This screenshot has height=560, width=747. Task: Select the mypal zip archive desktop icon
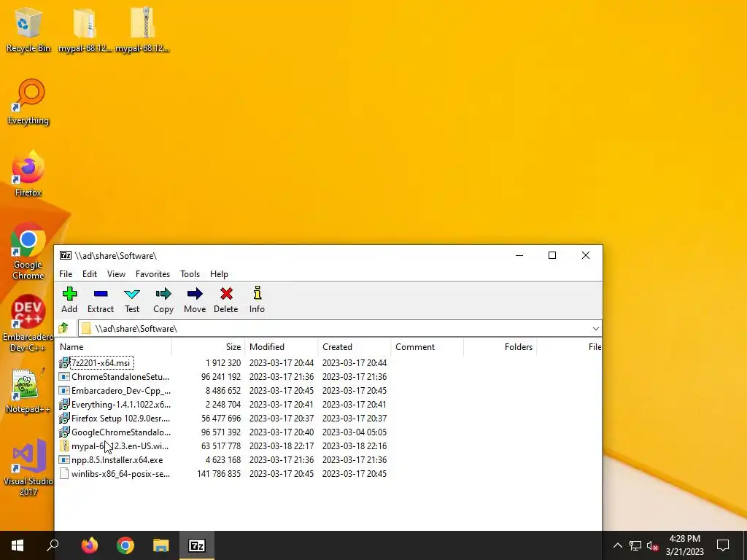point(142,29)
